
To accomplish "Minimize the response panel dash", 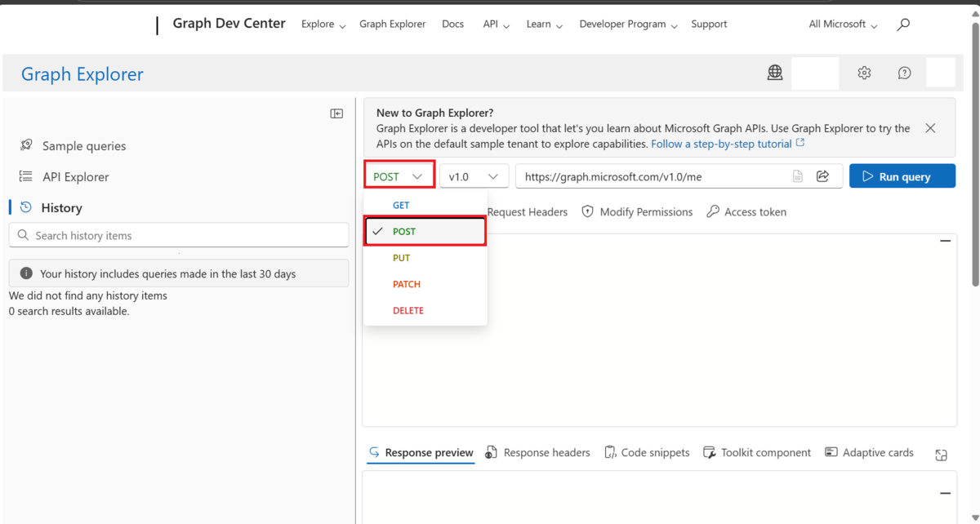I will click(946, 493).
